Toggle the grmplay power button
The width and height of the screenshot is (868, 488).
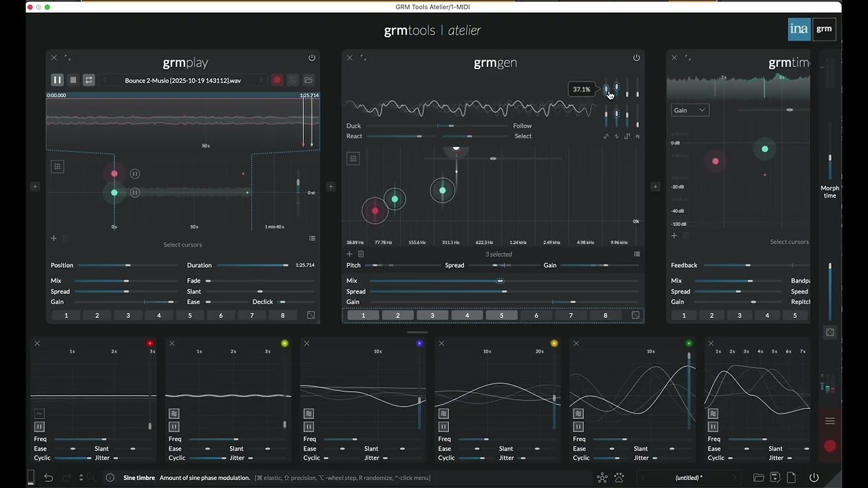click(x=312, y=58)
